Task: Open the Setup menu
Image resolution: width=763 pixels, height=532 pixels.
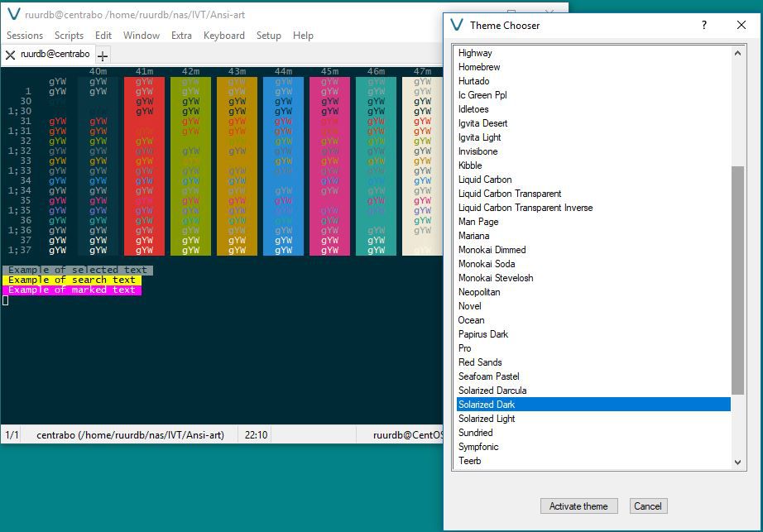Action: tap(268, 36)
